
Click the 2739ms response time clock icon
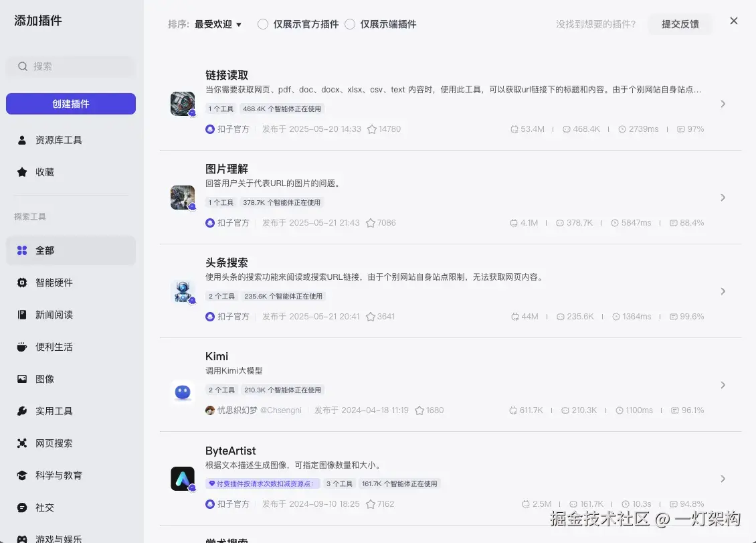[x=622, y=129]
